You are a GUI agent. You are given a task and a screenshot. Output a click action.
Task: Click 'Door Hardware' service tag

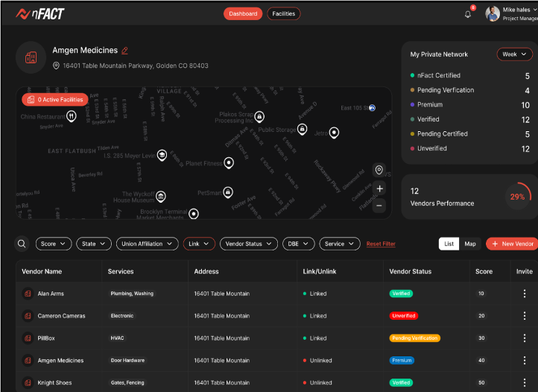pyautogui.click(x=127, y=361)
